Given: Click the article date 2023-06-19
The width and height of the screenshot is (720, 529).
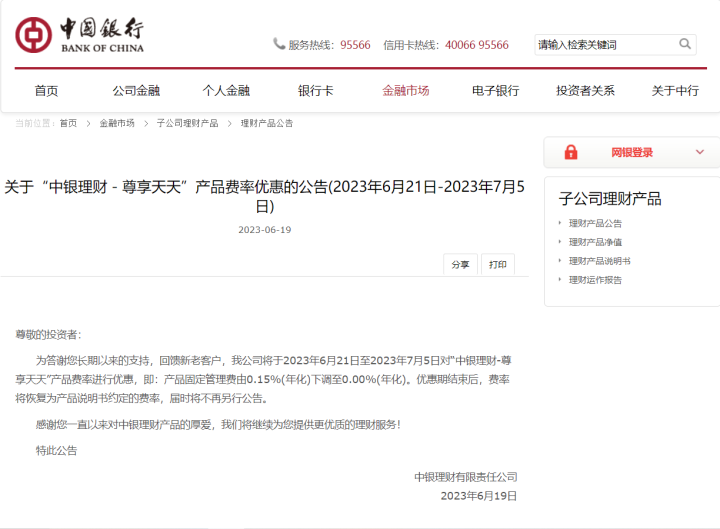Looking at the screenshot, I should tap(264, 230).
